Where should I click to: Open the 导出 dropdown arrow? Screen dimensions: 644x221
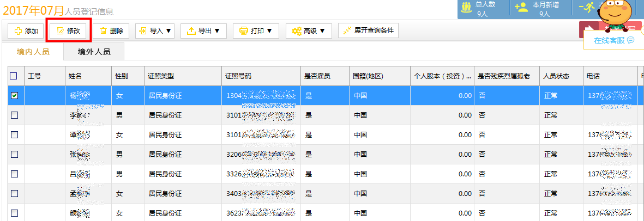coord(217,31)
